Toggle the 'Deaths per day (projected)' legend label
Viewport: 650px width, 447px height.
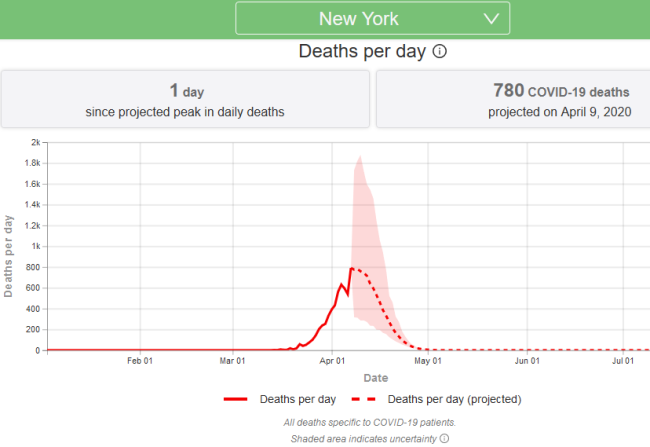[461, 398]
